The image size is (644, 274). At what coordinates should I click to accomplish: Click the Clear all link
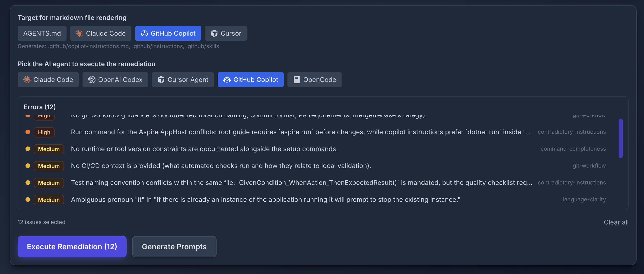[616, 222]
